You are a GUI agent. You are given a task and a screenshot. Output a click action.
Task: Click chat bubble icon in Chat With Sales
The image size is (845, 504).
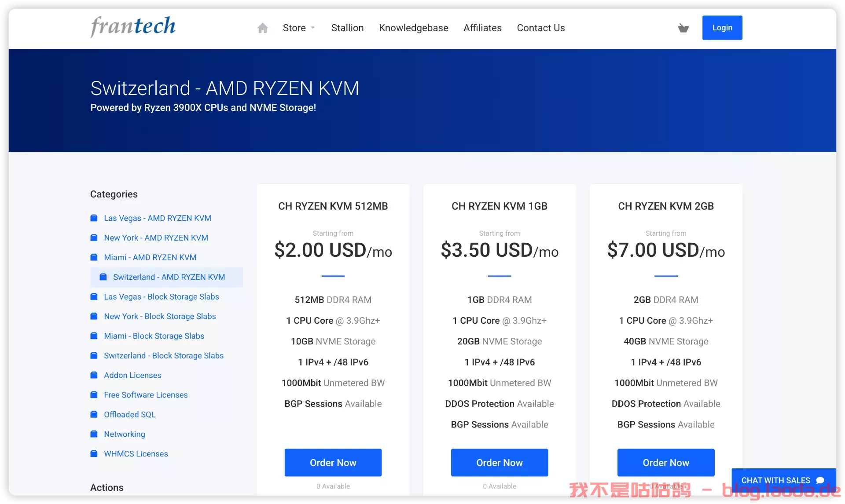point(820,480)
